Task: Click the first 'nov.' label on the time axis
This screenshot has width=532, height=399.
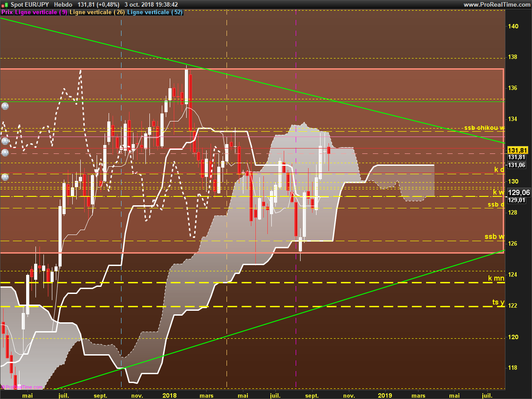Action: click(x=137, y=395)
